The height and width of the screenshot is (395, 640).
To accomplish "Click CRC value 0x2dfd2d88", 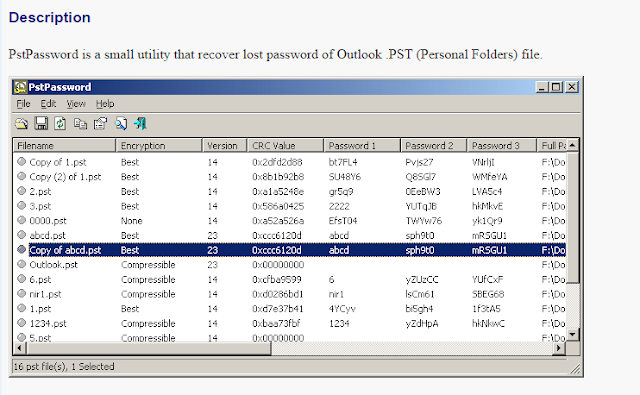I will [277, 162].
